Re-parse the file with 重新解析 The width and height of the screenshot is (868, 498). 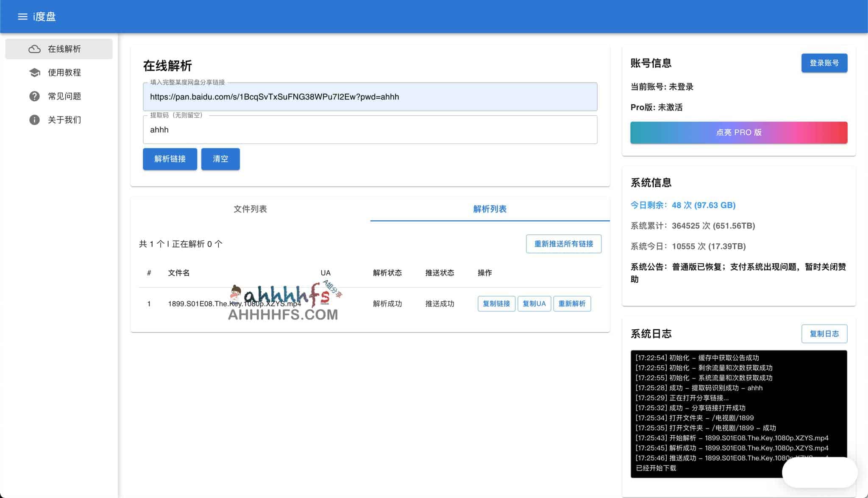pos(572,303)
